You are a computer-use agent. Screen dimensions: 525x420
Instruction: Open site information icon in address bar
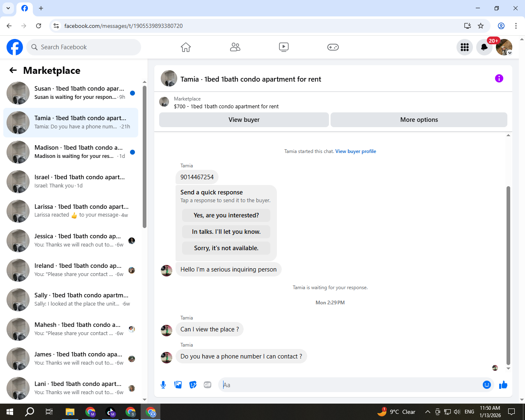click(56, 26)
